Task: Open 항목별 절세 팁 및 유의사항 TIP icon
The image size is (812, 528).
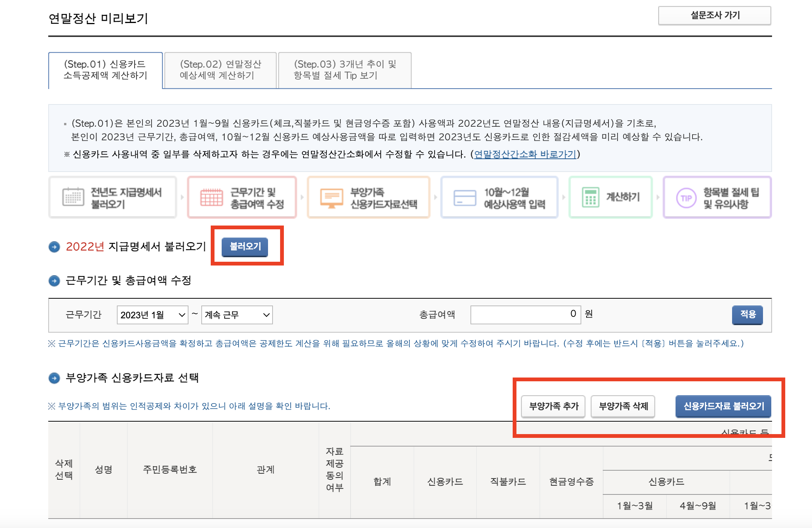Action: 687,197
